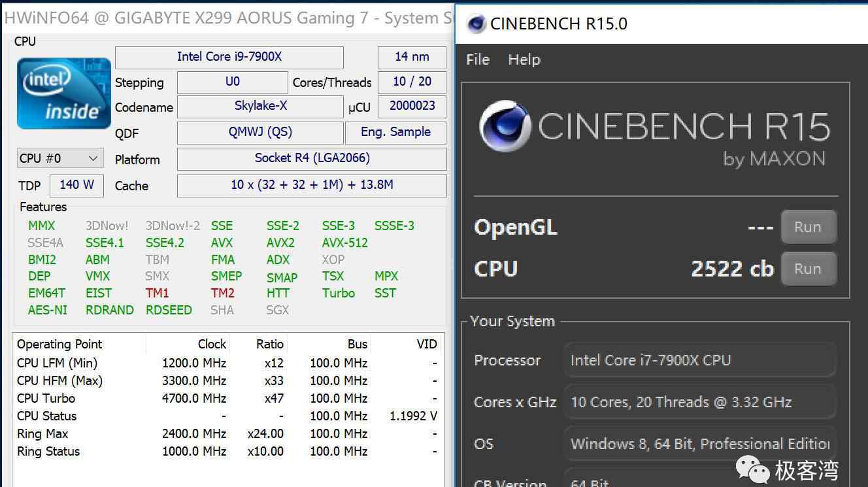Viewport: 868px width, 487px height.
Task: Click the Cores/Threads value 10 / 20
Action: pyautogui.click(x=412, y=82)
